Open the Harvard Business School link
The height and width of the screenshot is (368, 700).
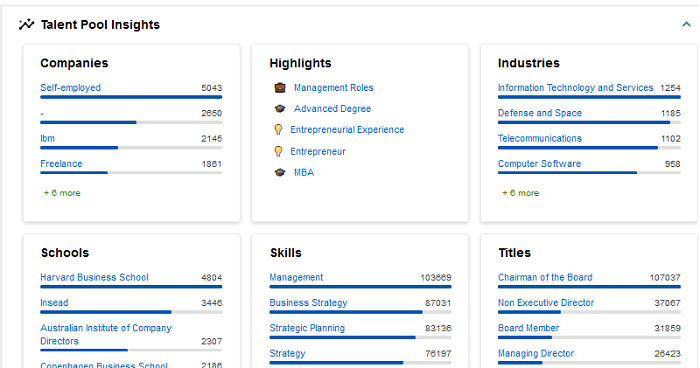[94, 277]
